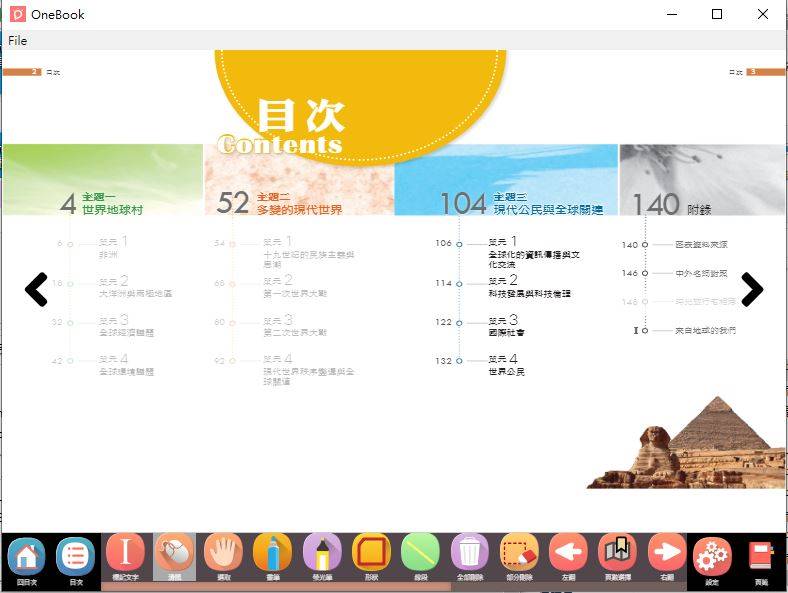The height and width of the screenshot is (593, 788).
Task: Click the pyramid and sphinx image
Action: click(686, 442)
